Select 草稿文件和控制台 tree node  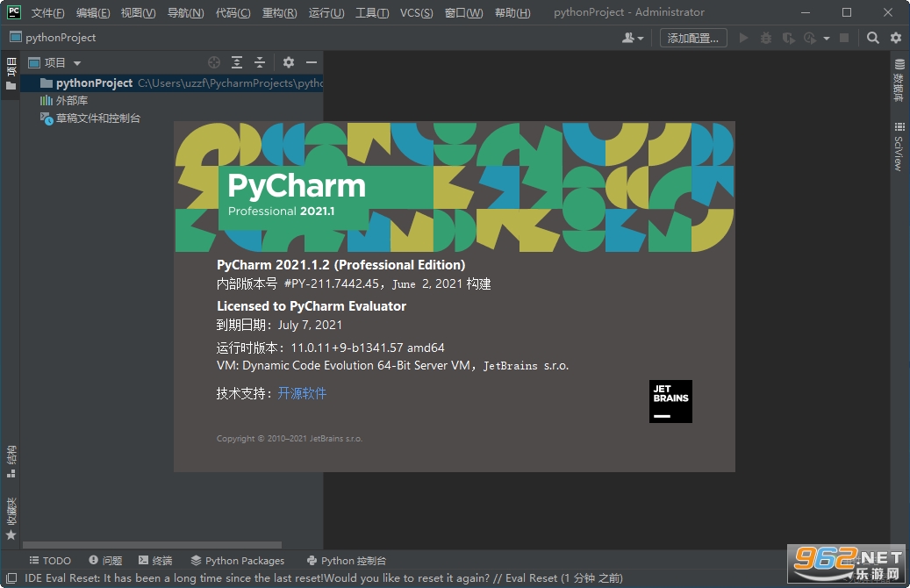(90, 118)
